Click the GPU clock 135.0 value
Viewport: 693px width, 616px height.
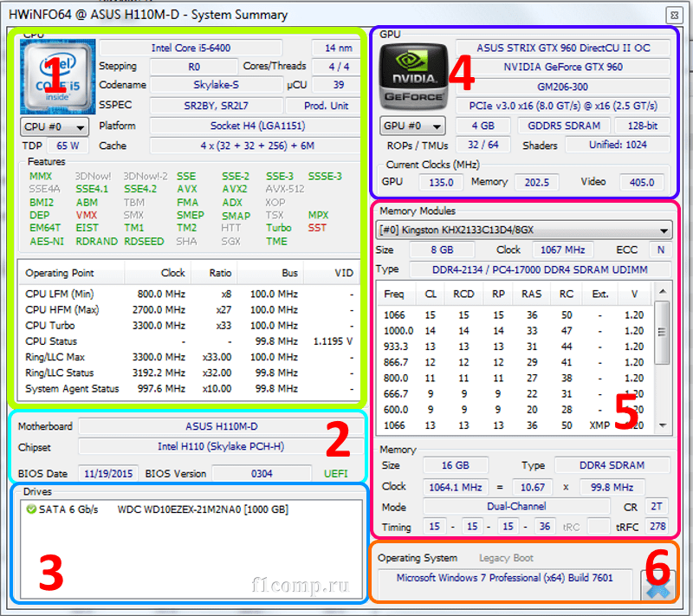click(441, 182)
